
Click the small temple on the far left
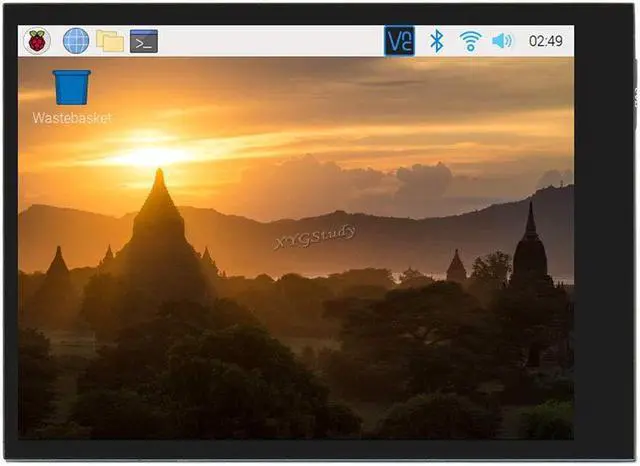[x=58, y=265]
